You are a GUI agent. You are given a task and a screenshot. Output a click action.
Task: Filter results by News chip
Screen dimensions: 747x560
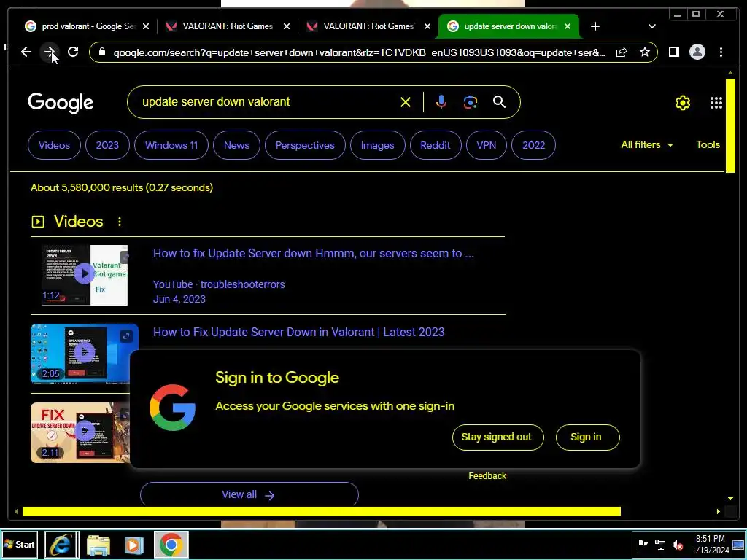tap(237, 145)
